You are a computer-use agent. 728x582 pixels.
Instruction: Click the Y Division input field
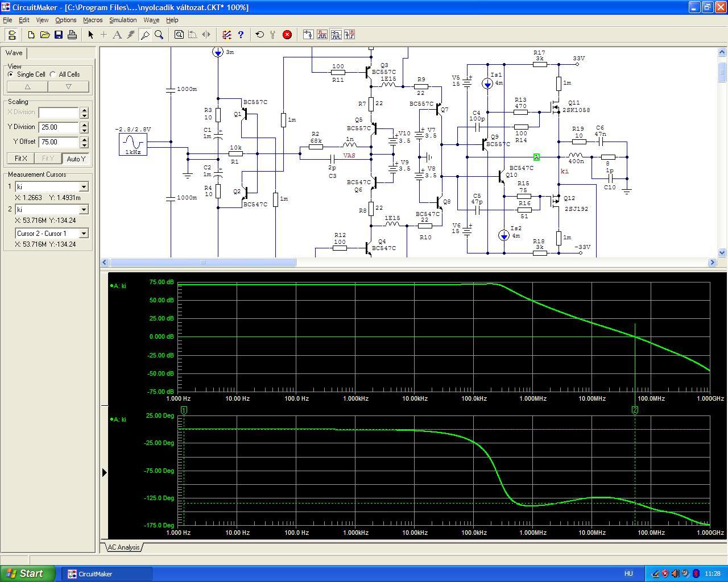click(58, 127)
